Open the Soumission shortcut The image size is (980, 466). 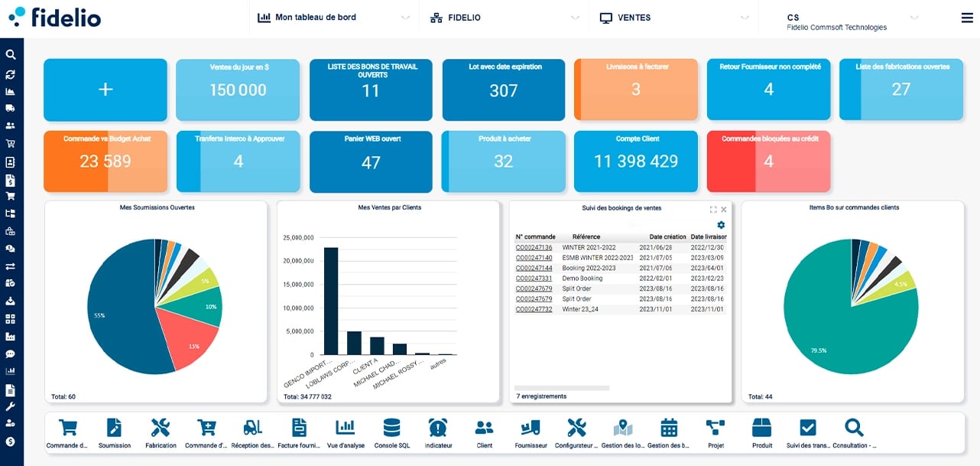pos(115,433)
